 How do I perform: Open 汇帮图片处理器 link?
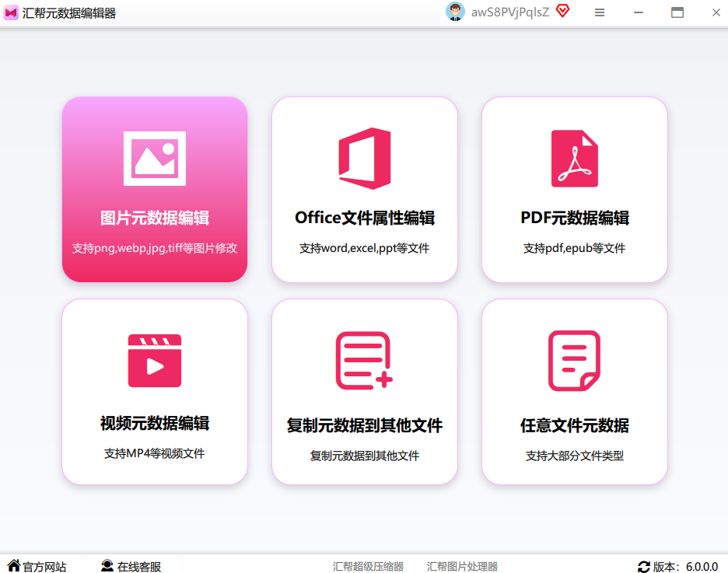coord(462,567)
